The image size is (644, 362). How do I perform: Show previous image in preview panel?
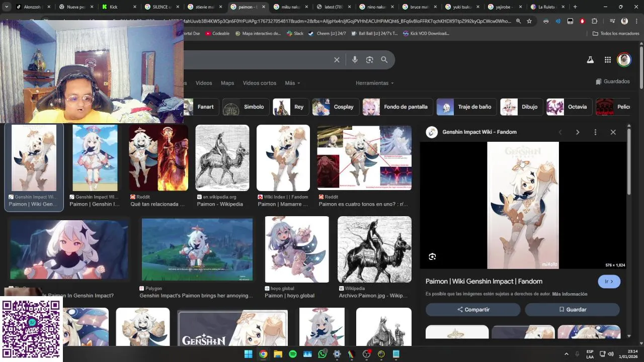560,132
